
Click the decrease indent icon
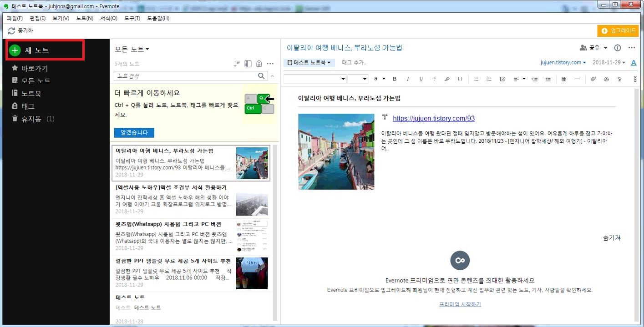click(534, 79)
